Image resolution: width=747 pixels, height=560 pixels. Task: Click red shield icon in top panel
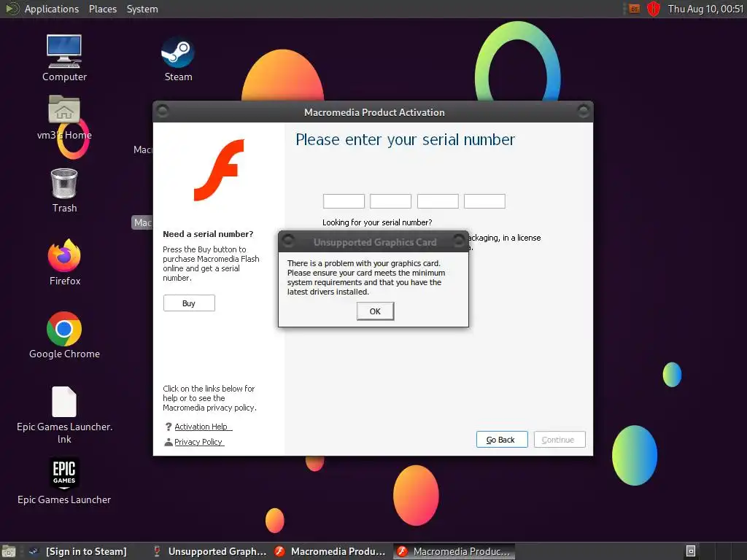pyautogui.click(x=654, y=9)
